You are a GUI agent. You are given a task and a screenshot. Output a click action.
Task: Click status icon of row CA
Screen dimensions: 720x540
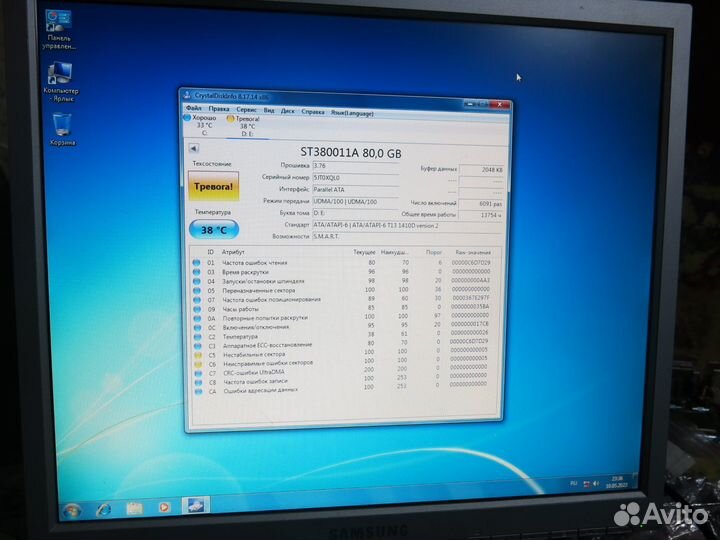[x=198, y=392]
